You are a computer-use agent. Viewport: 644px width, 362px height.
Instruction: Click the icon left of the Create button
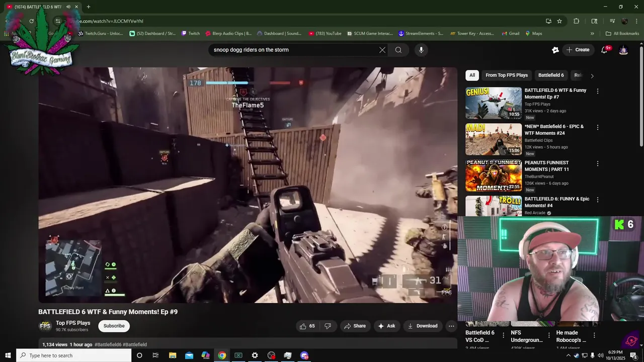tap(555, 50)
